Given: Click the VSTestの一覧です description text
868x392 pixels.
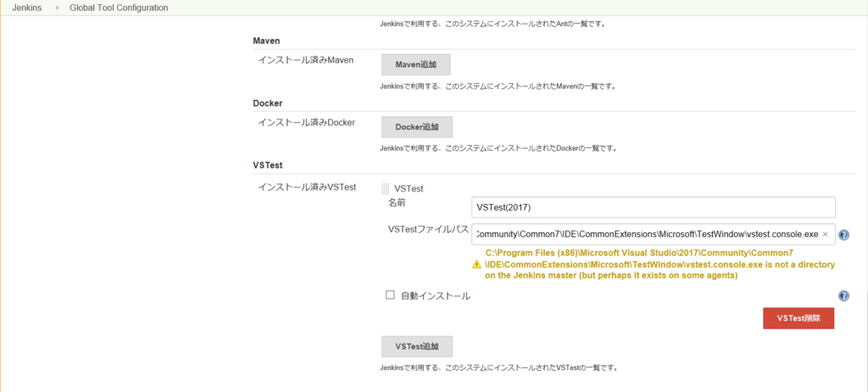Looking at the screenshot, I should [x=498, y=367].
